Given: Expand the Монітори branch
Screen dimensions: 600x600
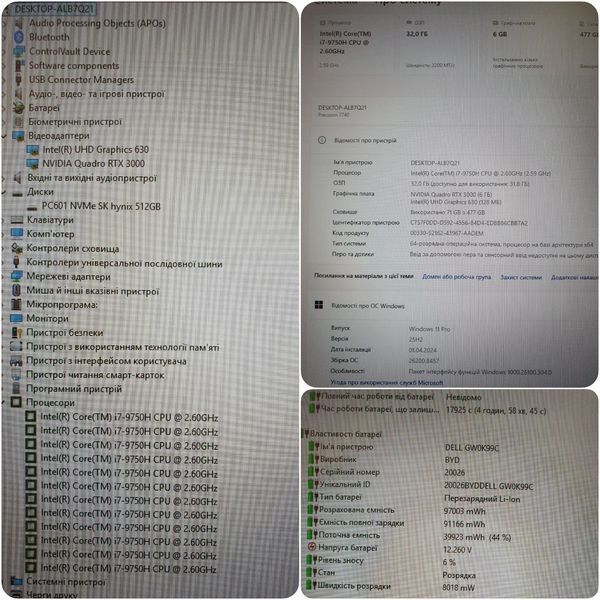Looking at the screenshot, I should (4, 319).
